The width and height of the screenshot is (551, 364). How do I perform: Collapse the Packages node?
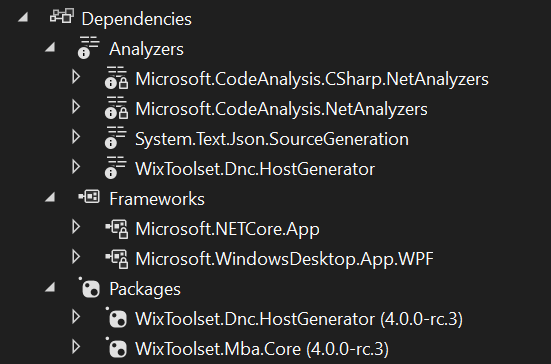(x=50, y=287)
